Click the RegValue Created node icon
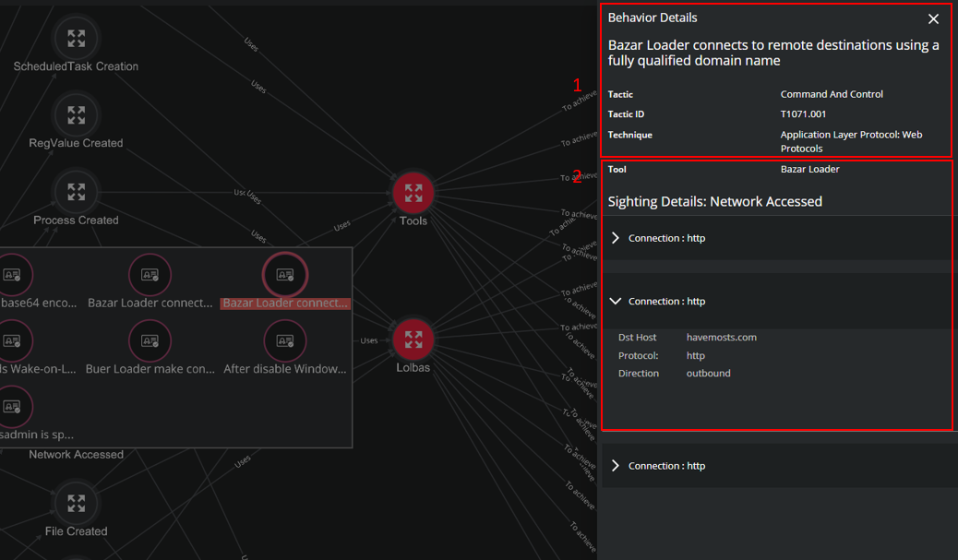 click(76, 114)
